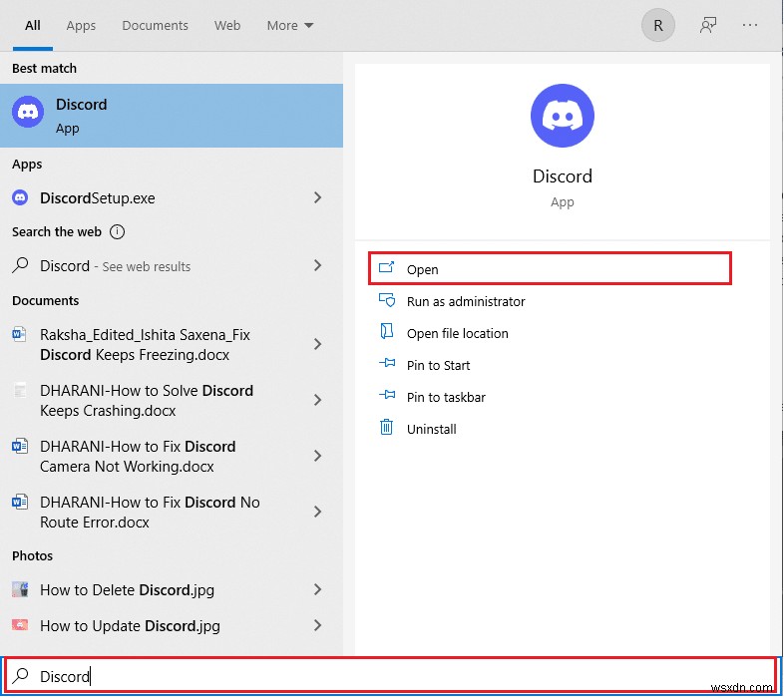784x698 pixels.
Task: Switch to the Documents filter tab
Action: (x=155, y=26)
